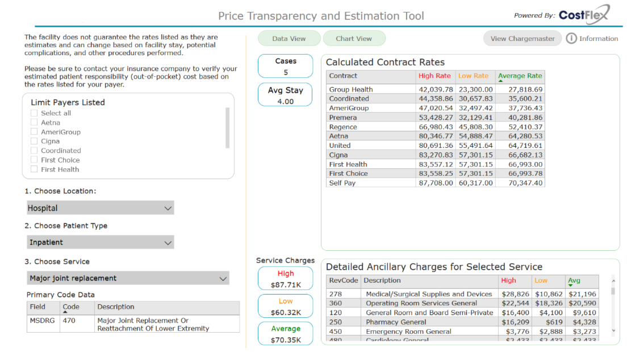
Task: Switch to Chart View tab
Action: point(353,39)
